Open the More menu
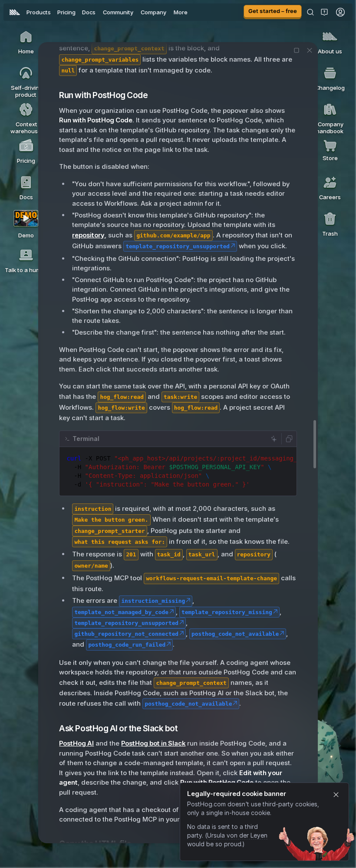356x868 pixels. 181,12
